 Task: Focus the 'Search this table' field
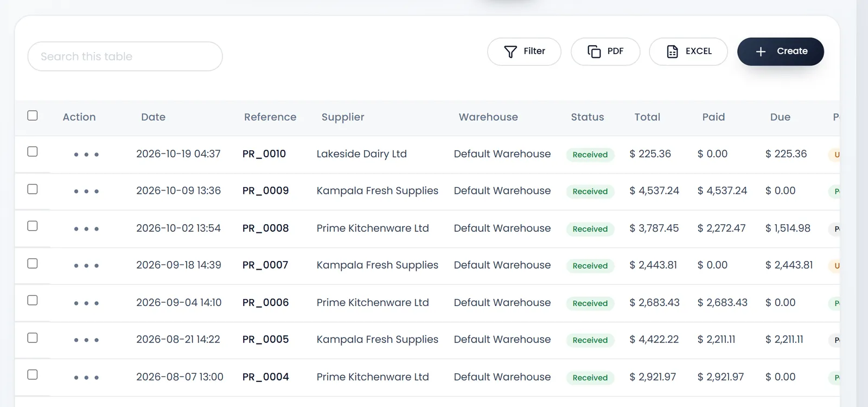(125, 56)
